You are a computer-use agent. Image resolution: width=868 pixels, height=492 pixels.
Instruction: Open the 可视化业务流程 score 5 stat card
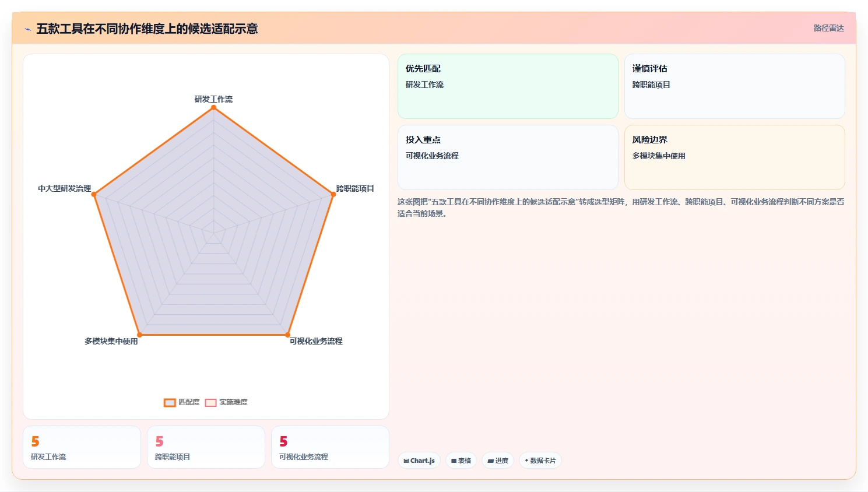[330, 447]
